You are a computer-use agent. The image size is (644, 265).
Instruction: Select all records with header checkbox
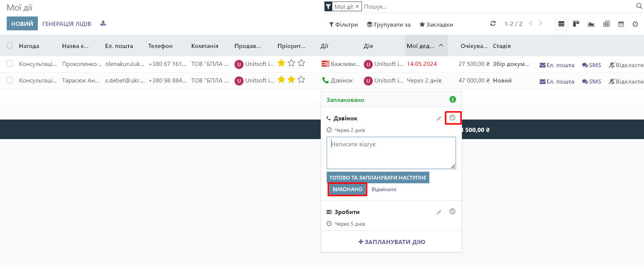(10, 45)
